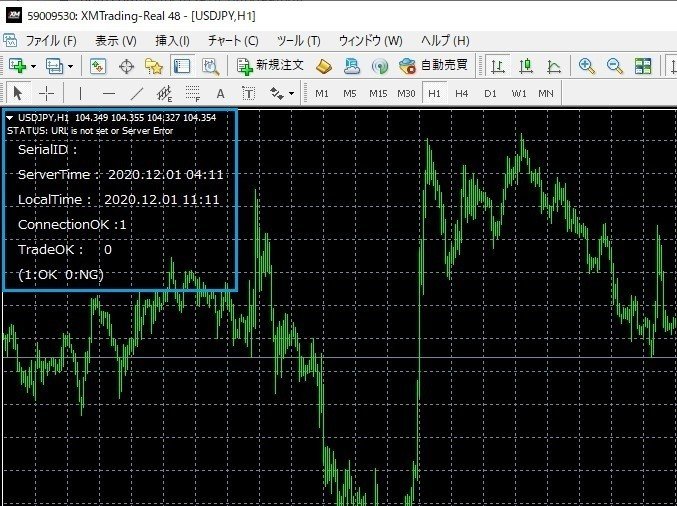This screenshot has width=677, height=506.
Task: Click the New Chart icon
Action: (x=17, y=66)
